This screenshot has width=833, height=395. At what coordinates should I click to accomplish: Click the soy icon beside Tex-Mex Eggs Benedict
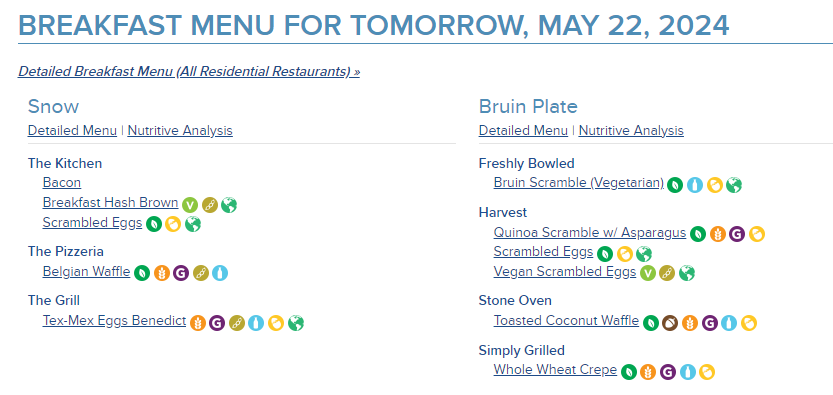pos(237,323)
